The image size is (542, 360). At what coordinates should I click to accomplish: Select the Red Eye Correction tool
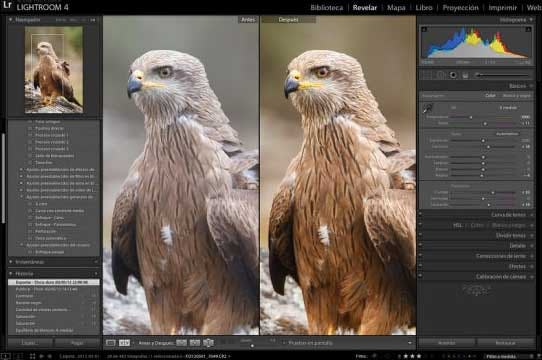coord(453,75)
